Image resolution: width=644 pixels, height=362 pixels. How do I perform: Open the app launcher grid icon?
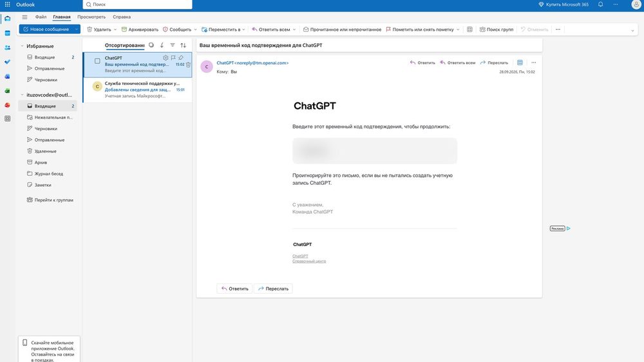[x=7, y=5]
